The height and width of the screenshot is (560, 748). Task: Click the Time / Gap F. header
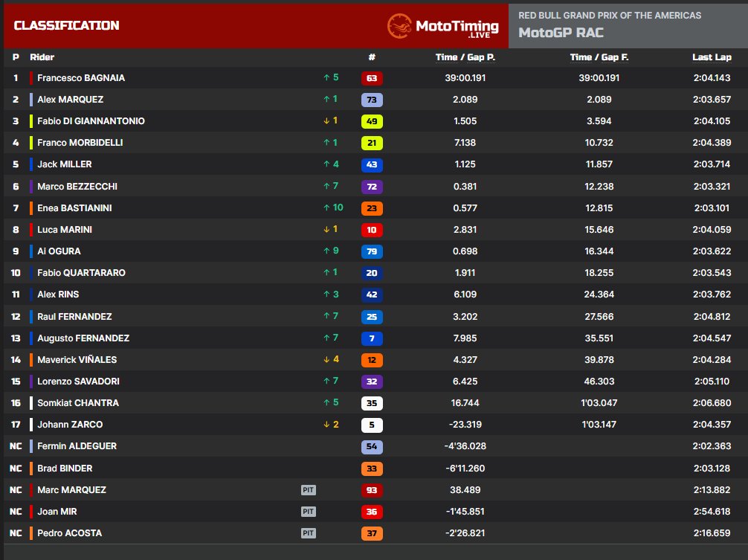pyautogui.click(x=599, y=57)
